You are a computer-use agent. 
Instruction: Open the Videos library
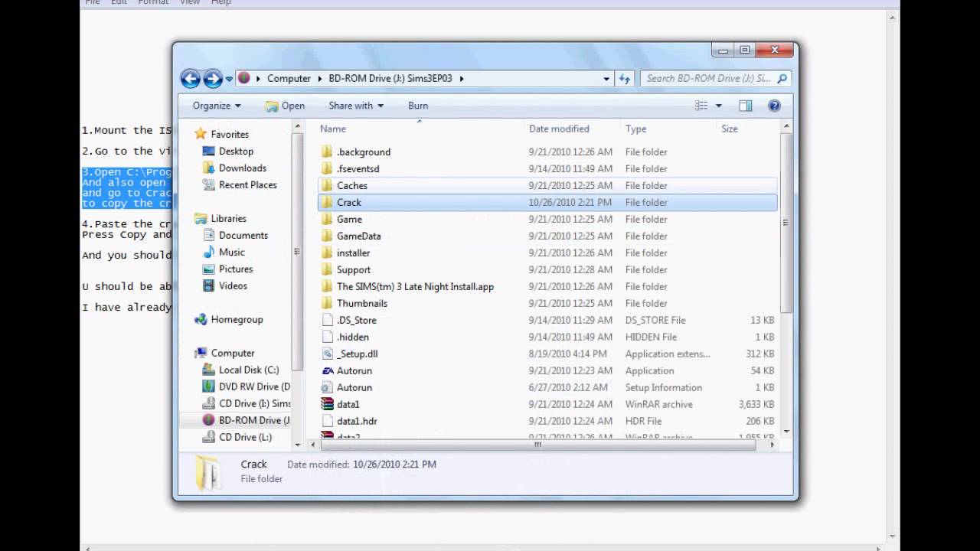coord(233,285)
